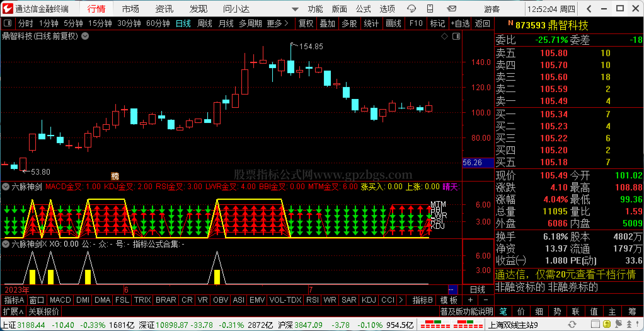Viewport: 644px width, 331px height.
Task: Toggle the side panel icon beside the diamond
Action: pos(456,37)
